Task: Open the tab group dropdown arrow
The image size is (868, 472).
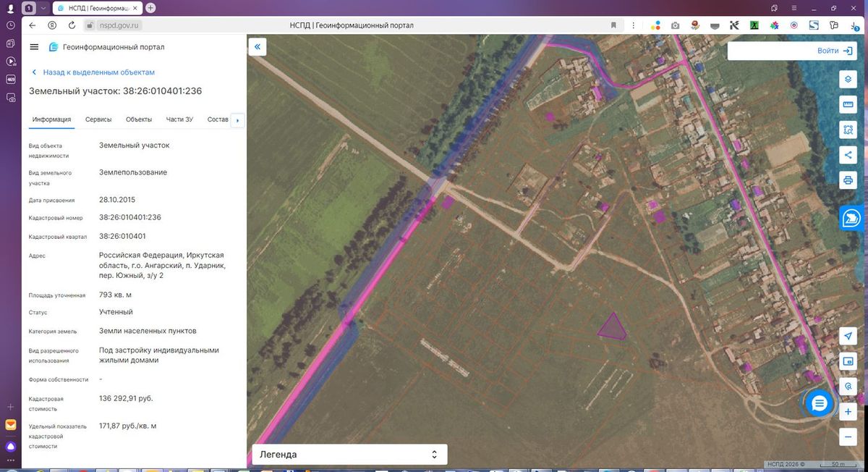Action: [43, 8]
